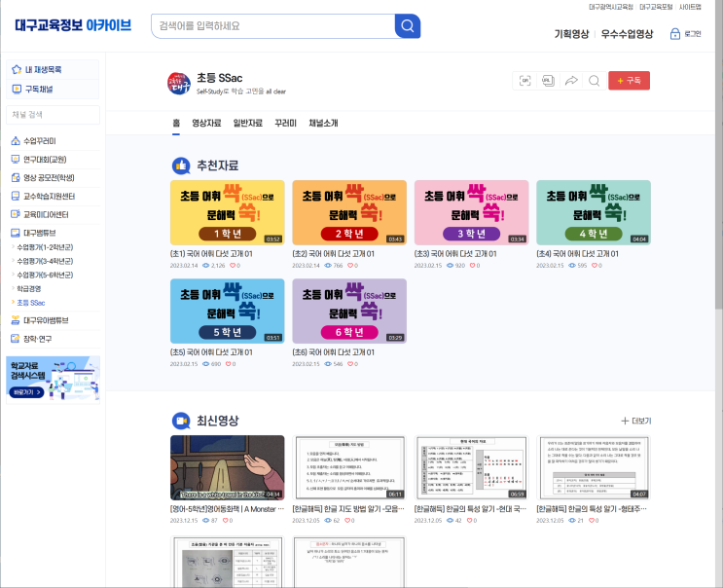Play the A Monster 영어동화책 thumbnail
The image size is (723, 588).
point(228,467)
